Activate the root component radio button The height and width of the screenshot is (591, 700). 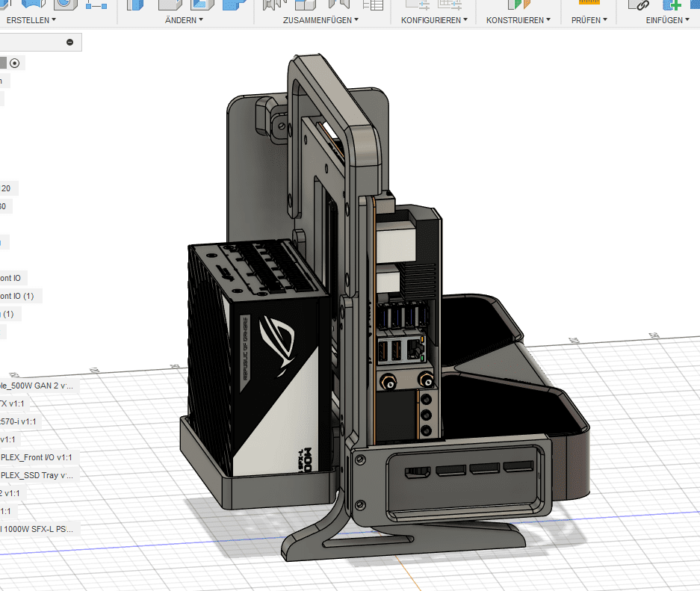tap(14, 63)
